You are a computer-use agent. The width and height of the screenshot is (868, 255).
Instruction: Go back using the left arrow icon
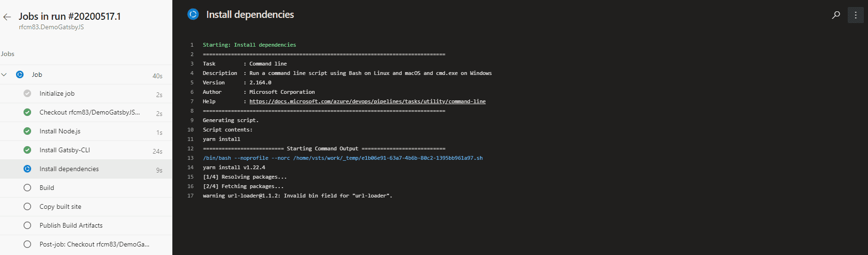click(7, 17)
